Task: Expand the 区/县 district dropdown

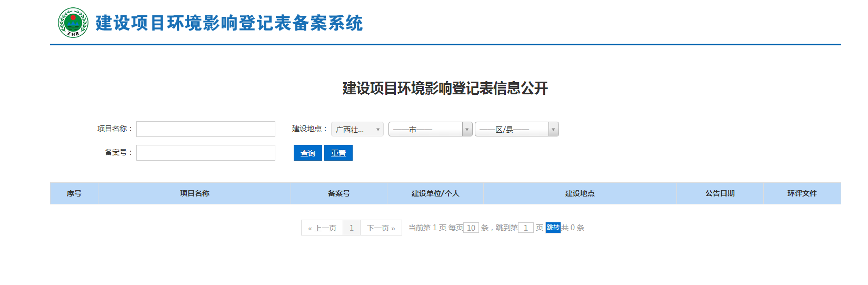Action: (x=512, y=129)
